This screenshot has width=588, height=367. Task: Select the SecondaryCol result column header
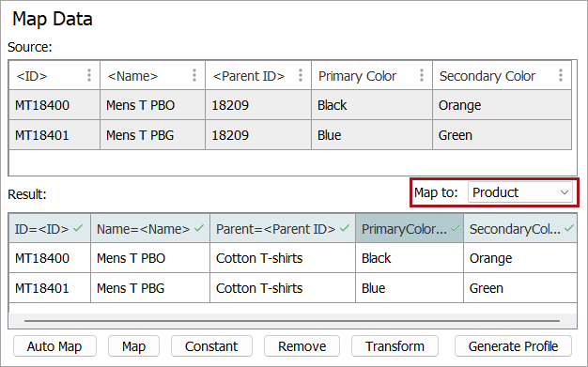pyautogui.click(x=520, y=228)
